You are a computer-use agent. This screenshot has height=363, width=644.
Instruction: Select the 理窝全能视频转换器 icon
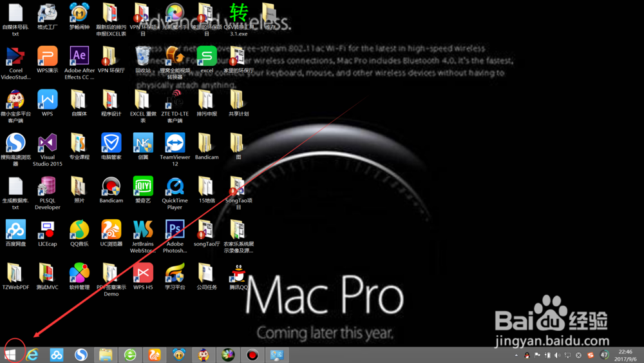[x=175, y=63]
